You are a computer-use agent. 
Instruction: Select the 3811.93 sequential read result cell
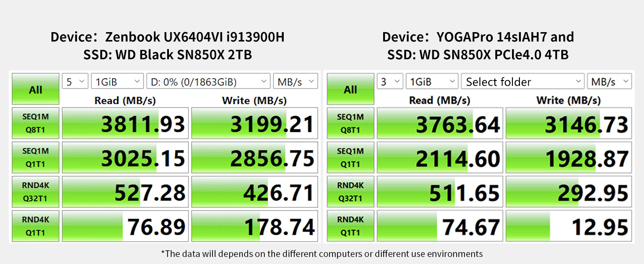pos(125,123)
